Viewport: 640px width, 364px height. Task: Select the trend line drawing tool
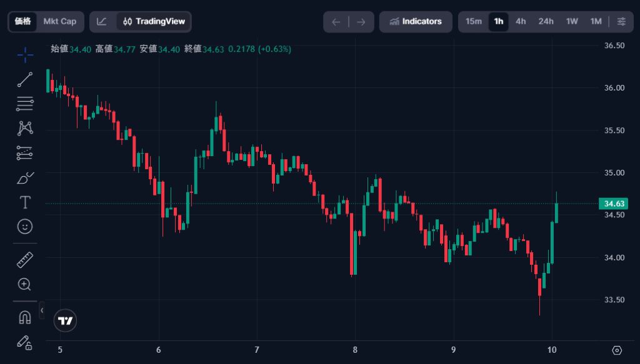coord(25,79)
